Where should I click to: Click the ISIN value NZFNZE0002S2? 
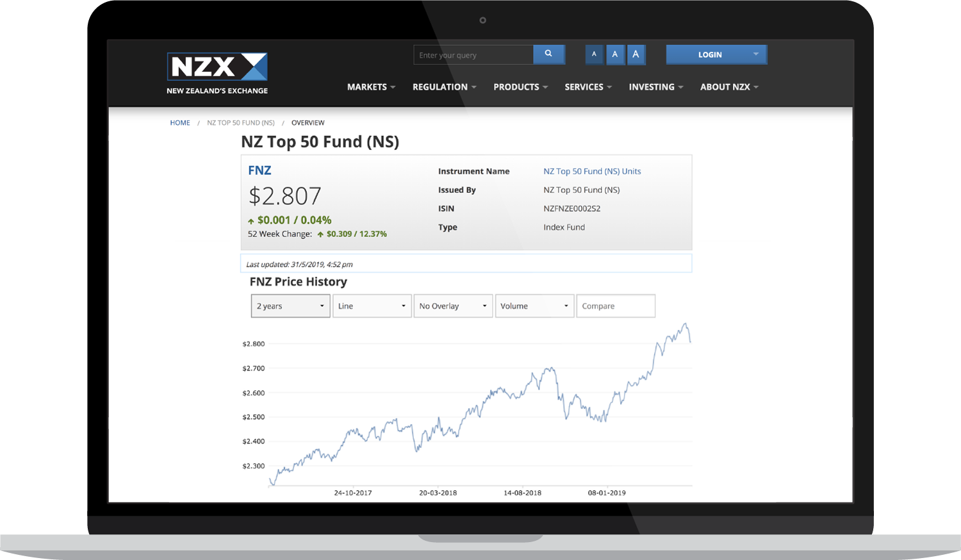pos(572,209)
